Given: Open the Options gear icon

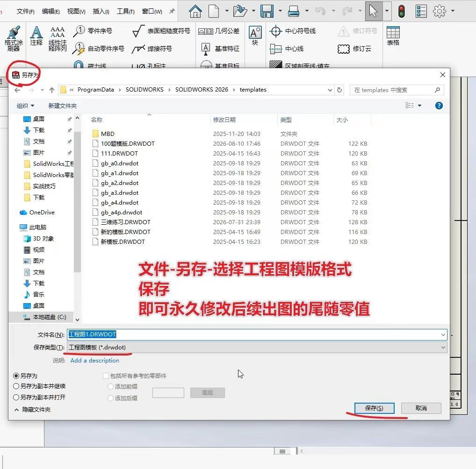Looking at the screenshot, I should click(439, 11).
